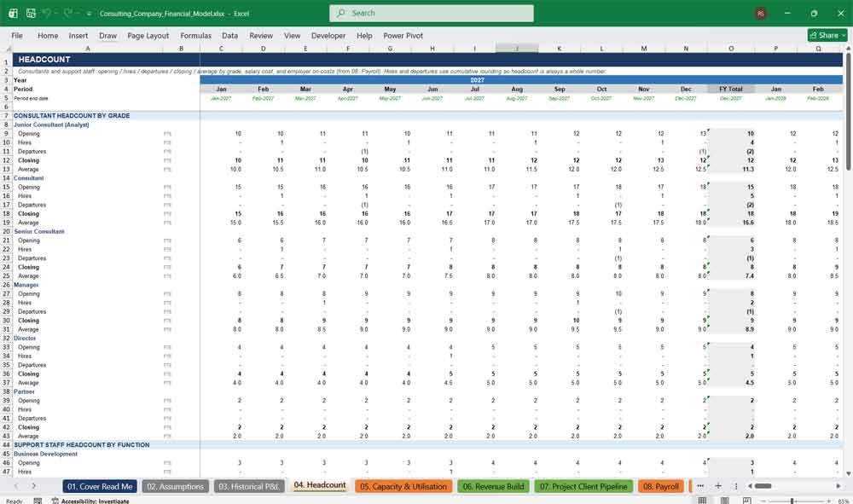Open the View ribbon tab

(292, 35)
